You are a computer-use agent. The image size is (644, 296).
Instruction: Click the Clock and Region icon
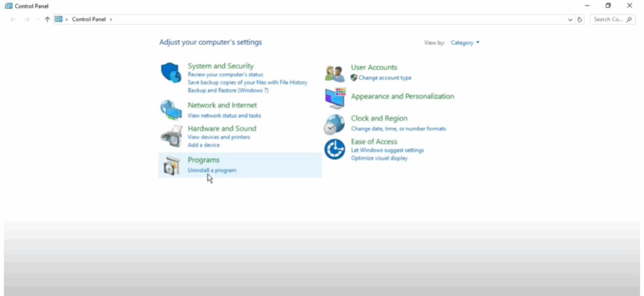point(335,124)
